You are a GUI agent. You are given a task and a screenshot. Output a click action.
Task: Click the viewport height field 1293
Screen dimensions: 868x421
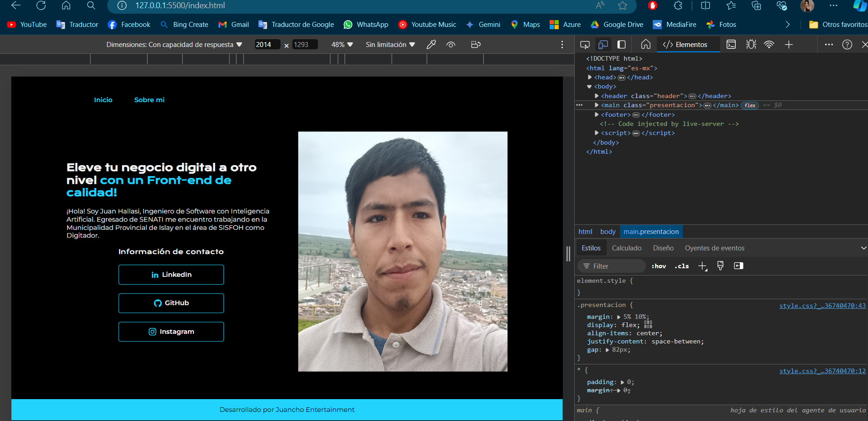click(x=305, y=45)
